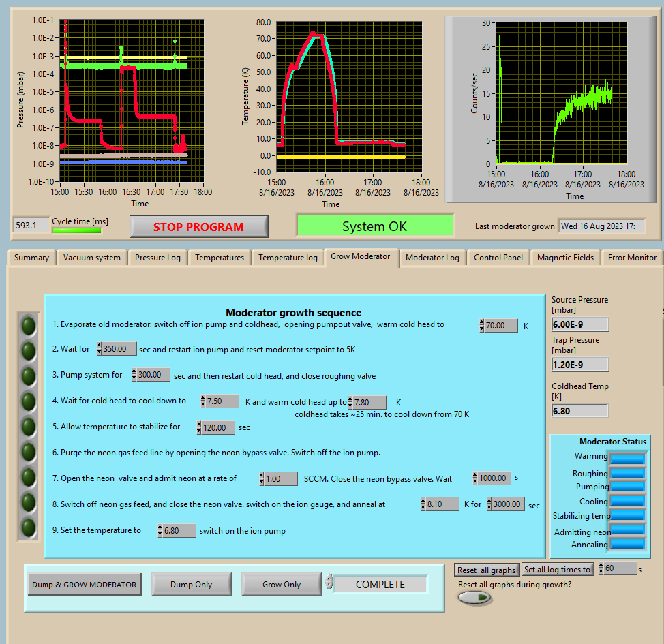The image size is (664, 644).
Task: Click the step 8 anneal LED indicator
Action: click(x=29, y=502)
